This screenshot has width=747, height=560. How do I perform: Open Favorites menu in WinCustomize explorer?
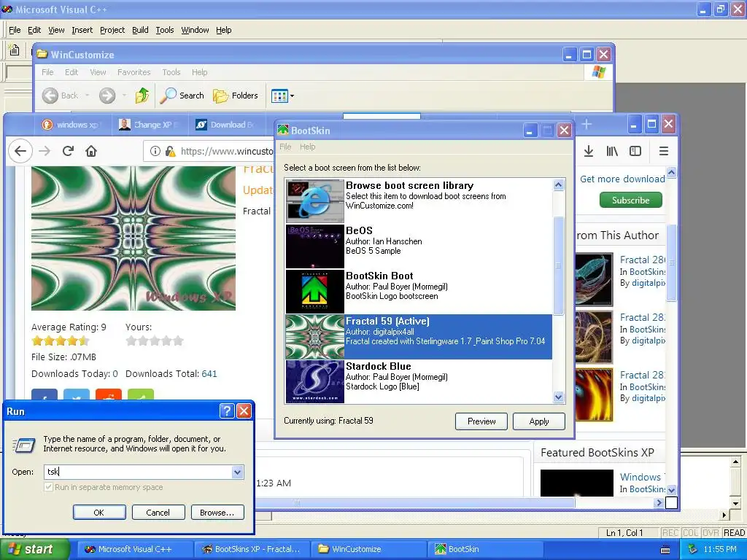[x=134, y=72]
